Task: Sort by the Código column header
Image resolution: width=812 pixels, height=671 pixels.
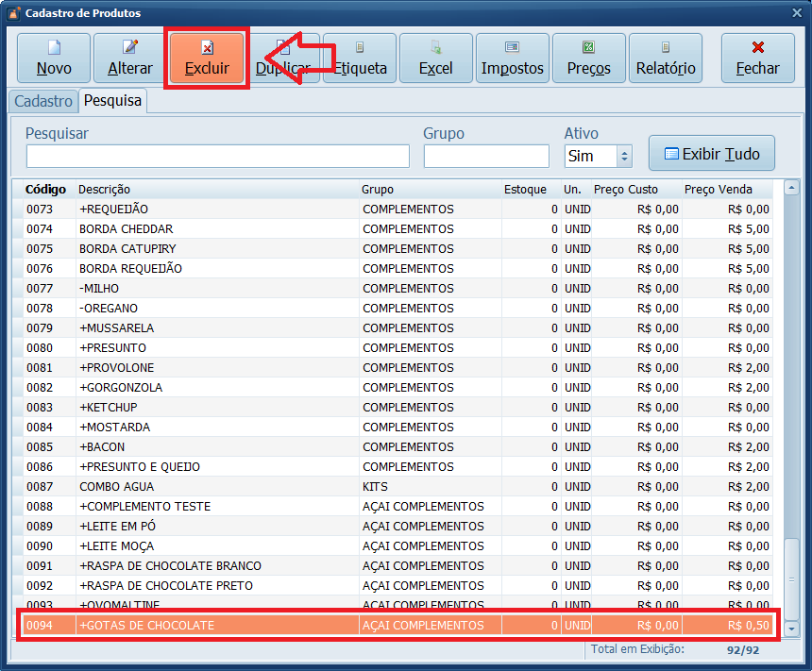Action: point(45,190)
